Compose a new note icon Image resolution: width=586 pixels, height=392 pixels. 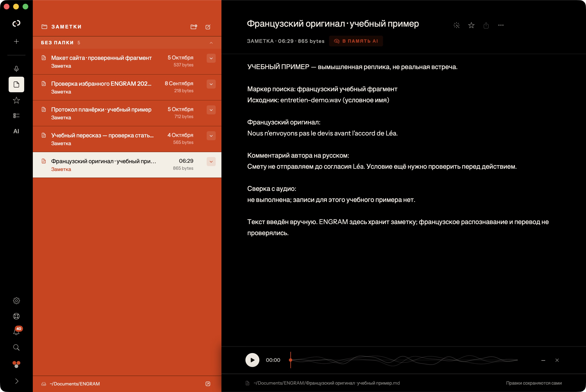(x=208, y=27)
